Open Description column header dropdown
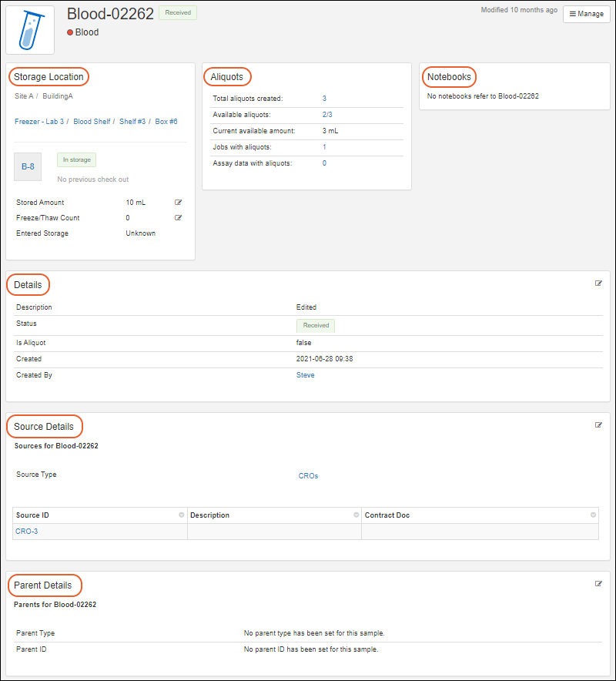 click(356, 515)
